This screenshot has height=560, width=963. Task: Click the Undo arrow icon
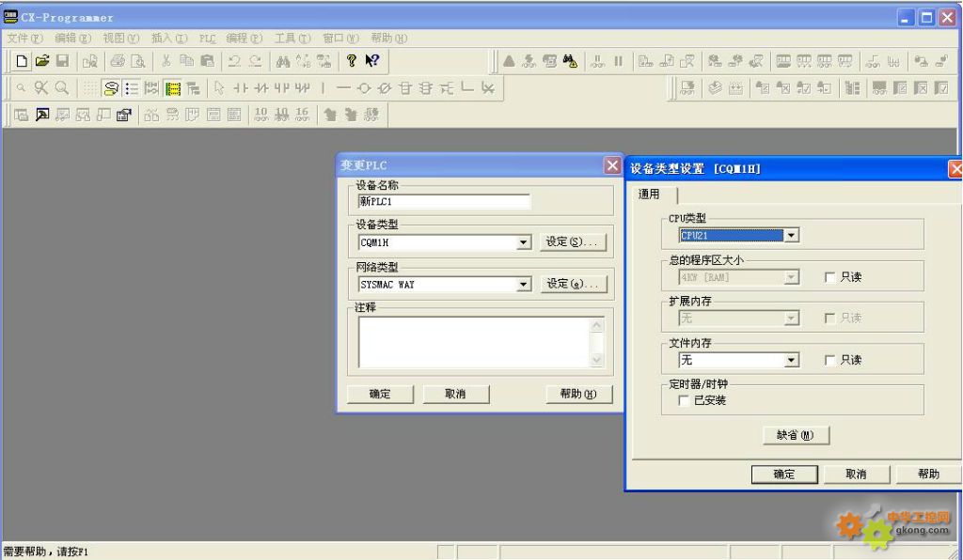(234, 61)
